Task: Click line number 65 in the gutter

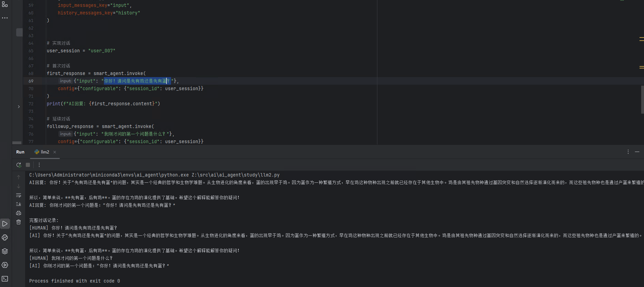Action: click(31, 51)
